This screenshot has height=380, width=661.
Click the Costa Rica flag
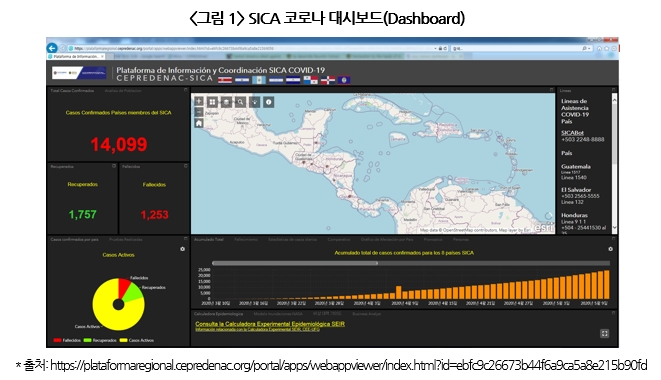(225, 80)
